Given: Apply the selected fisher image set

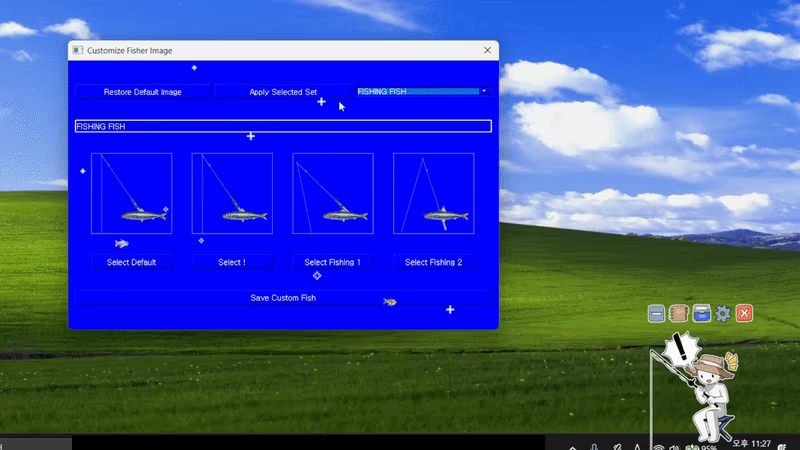Looking at the screenshot, I should 283,92.
